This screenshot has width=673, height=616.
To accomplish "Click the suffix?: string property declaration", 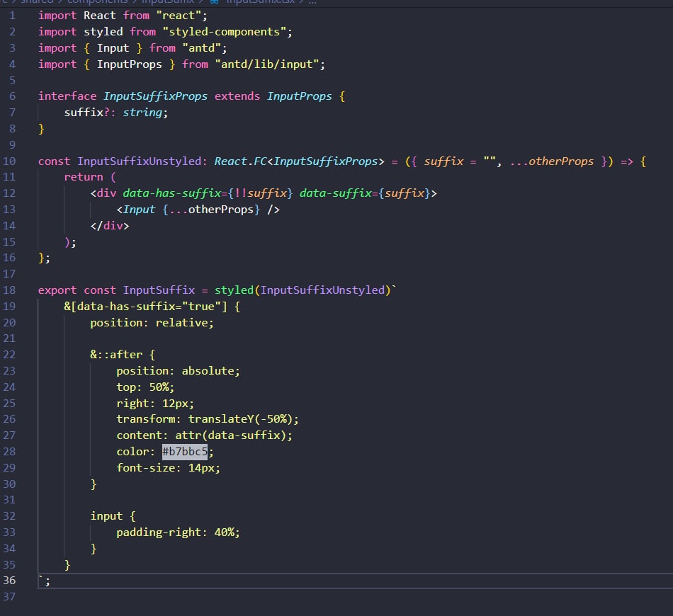I will point(115,113).
